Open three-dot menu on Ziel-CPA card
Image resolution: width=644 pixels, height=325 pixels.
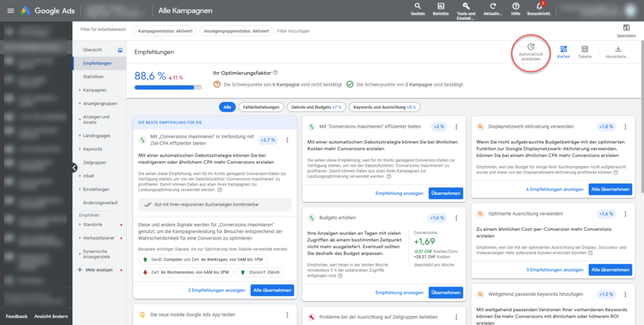[287, 140]
